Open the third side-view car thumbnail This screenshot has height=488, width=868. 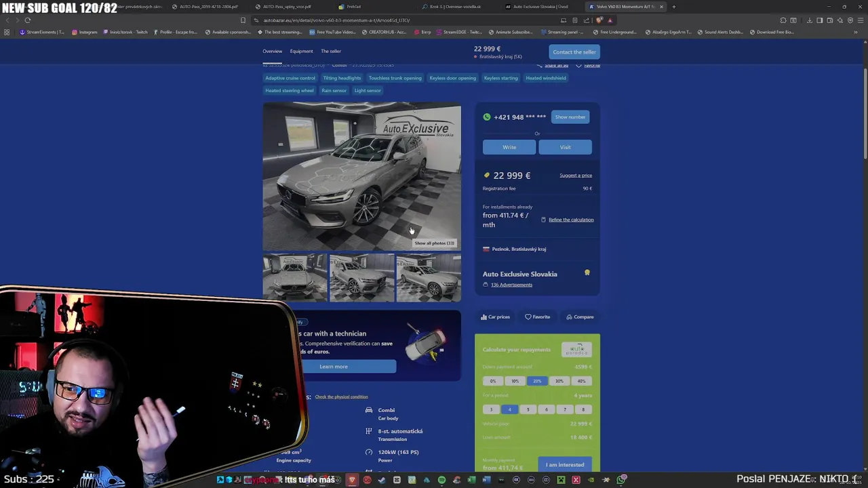point(429,278)
